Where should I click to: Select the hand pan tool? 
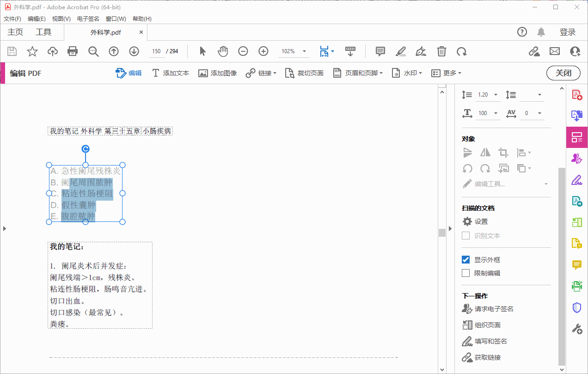pyautogui.click(x=223, y=51)
